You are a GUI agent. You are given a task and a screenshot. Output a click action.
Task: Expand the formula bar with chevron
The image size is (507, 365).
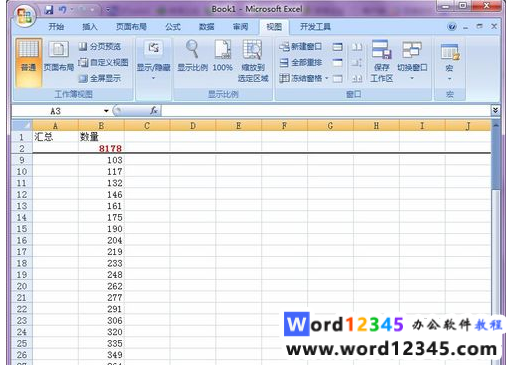tap(495, 110)
